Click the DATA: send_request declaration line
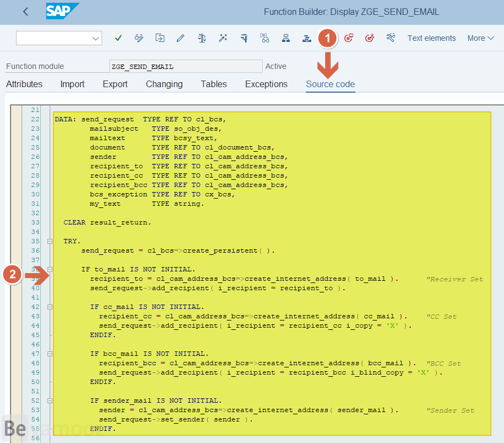504x443 pixels. tap(140, 119)
